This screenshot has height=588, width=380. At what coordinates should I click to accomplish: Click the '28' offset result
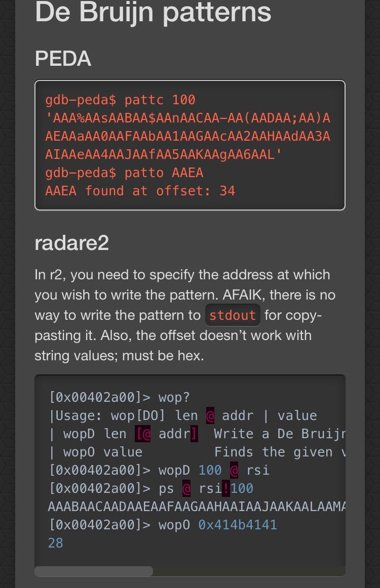point(55,543)
